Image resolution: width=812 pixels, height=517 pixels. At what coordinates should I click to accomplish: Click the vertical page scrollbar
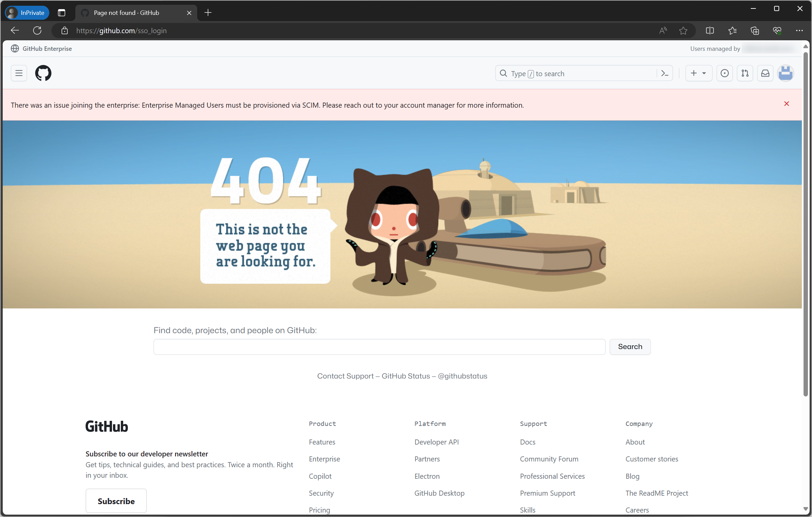[806, 223]
